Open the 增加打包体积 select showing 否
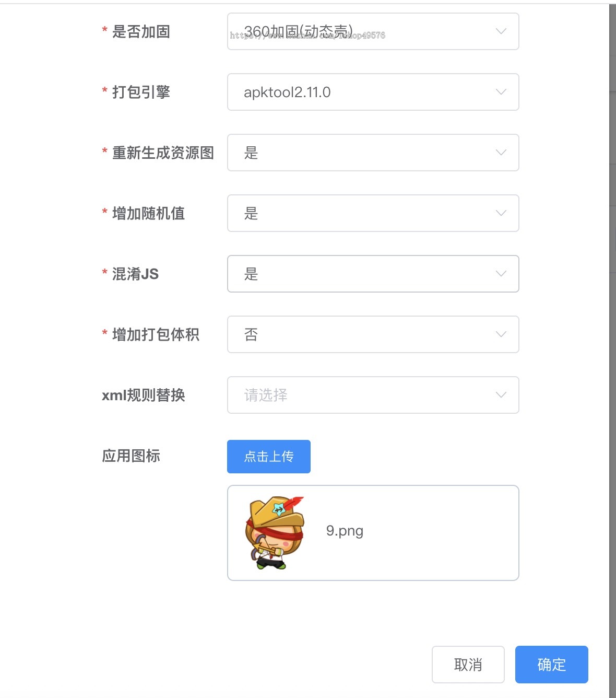 click(x=373, y=334)
